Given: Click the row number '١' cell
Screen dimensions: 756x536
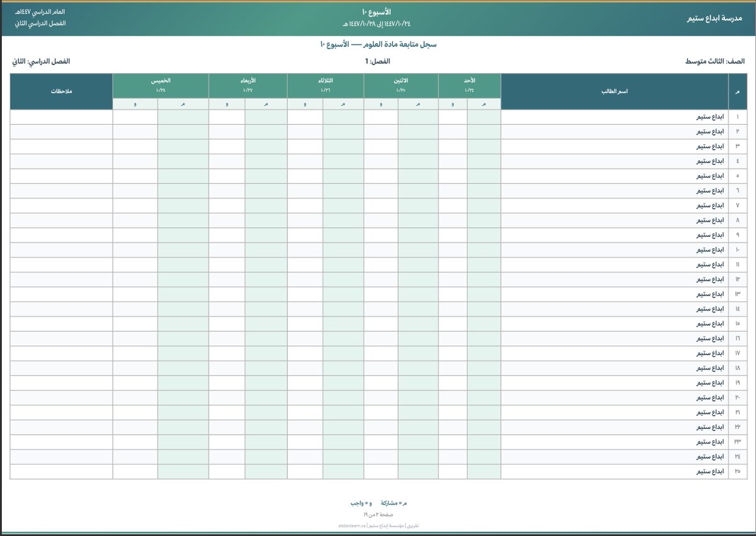Looking at the screenshot, I should coord(736,117).
